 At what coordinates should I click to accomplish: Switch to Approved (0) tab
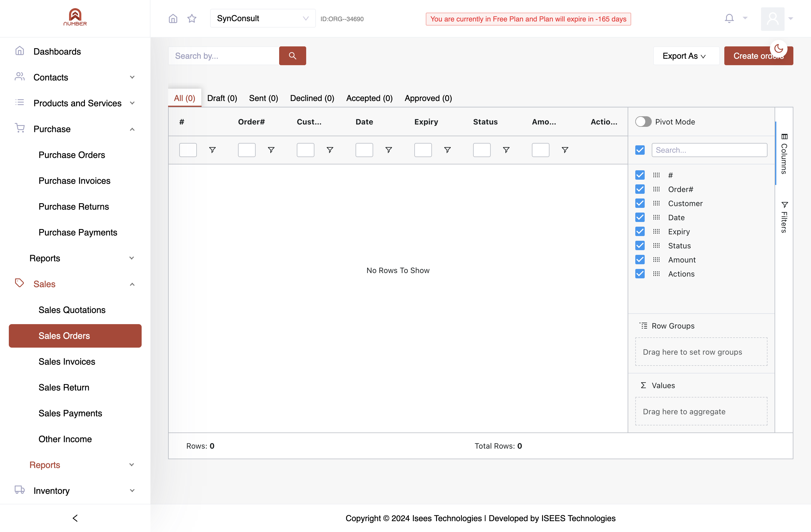coord(428,98)
